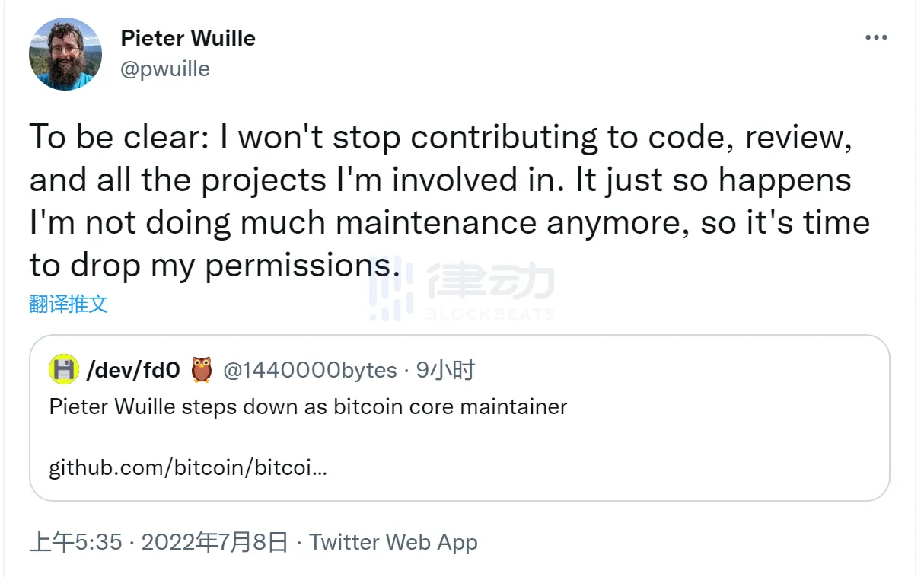Open the github.com/bitcoin link
This screenshot has height=577, width=924.
(186, 467)
